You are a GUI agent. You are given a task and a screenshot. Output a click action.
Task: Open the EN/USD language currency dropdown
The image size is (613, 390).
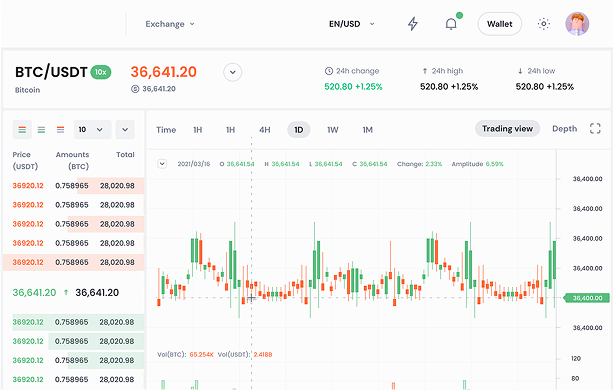tap(352, 24)
